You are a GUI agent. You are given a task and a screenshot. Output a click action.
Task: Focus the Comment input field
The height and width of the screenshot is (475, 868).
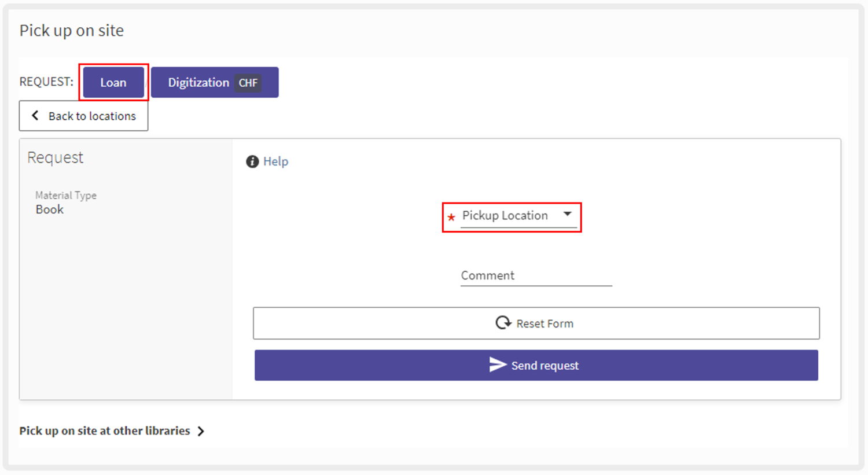pyautogui.click(x=536, y=275)
